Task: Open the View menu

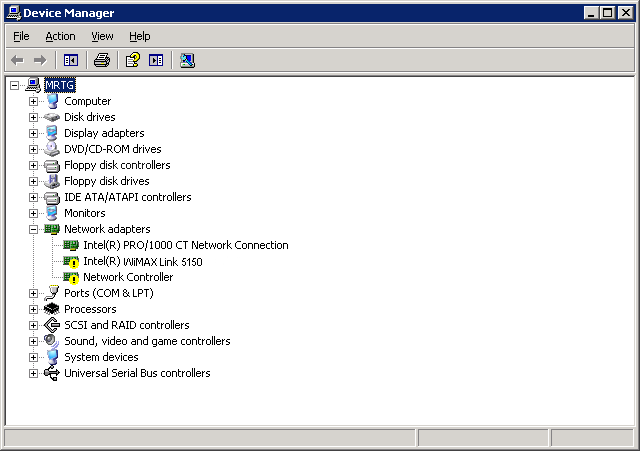Action: 102,36
